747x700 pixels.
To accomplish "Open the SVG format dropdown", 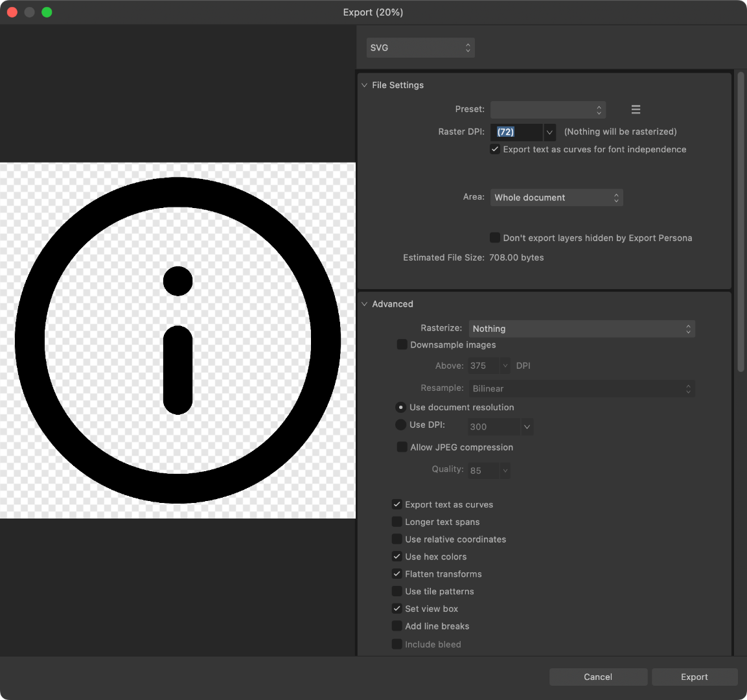I will point(420,47).
